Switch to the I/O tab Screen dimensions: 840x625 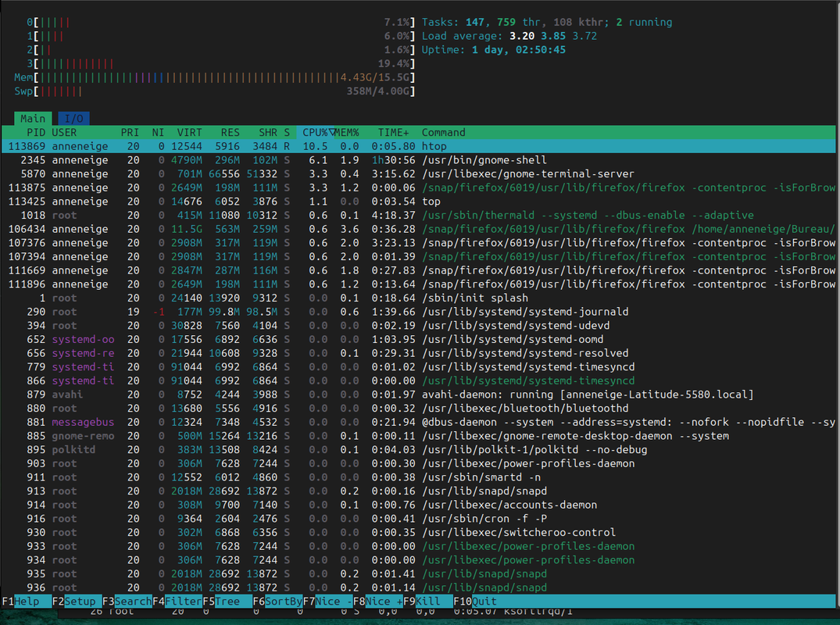74,118
